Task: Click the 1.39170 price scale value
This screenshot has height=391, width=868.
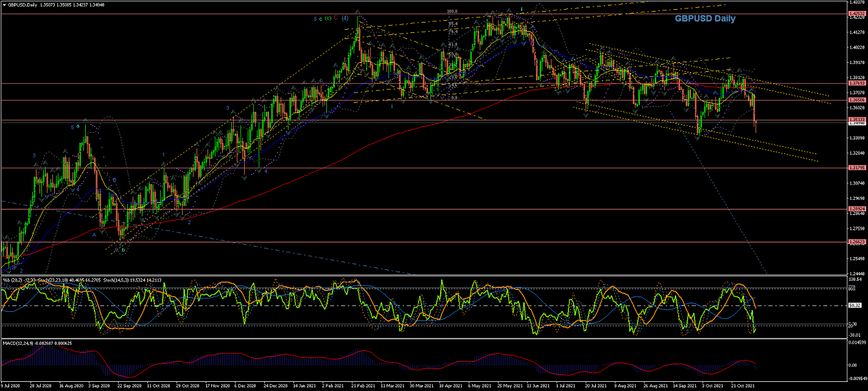Action: (x=857, y=62)
